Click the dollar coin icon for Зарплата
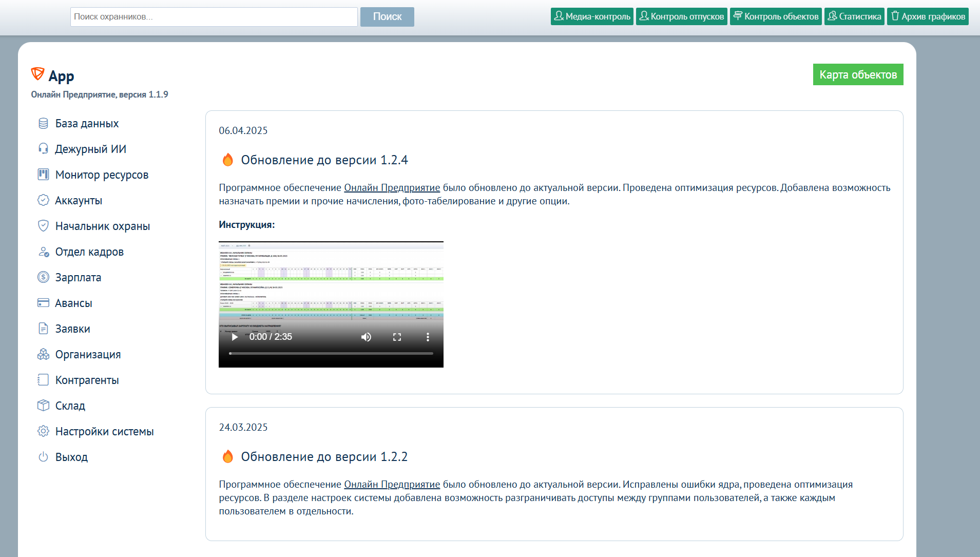The image size is (980, 557). tap(43, 277)
